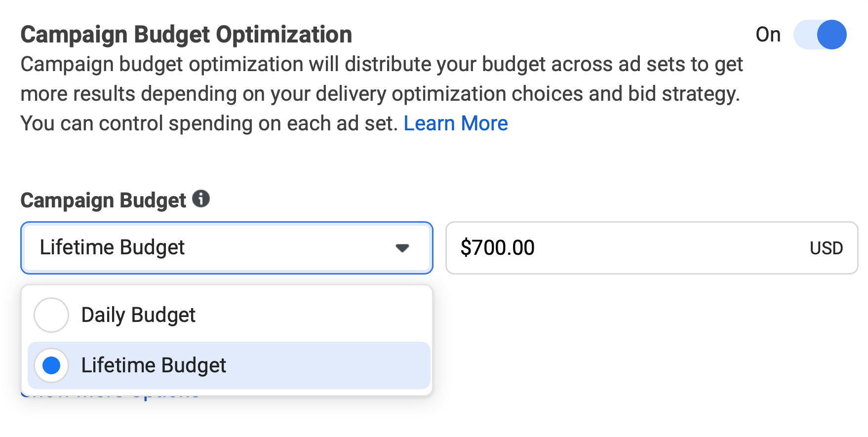This screenshot has width=868, height=437.
Task: Click the Campaign Budget info icon
Action: point(201,199)
